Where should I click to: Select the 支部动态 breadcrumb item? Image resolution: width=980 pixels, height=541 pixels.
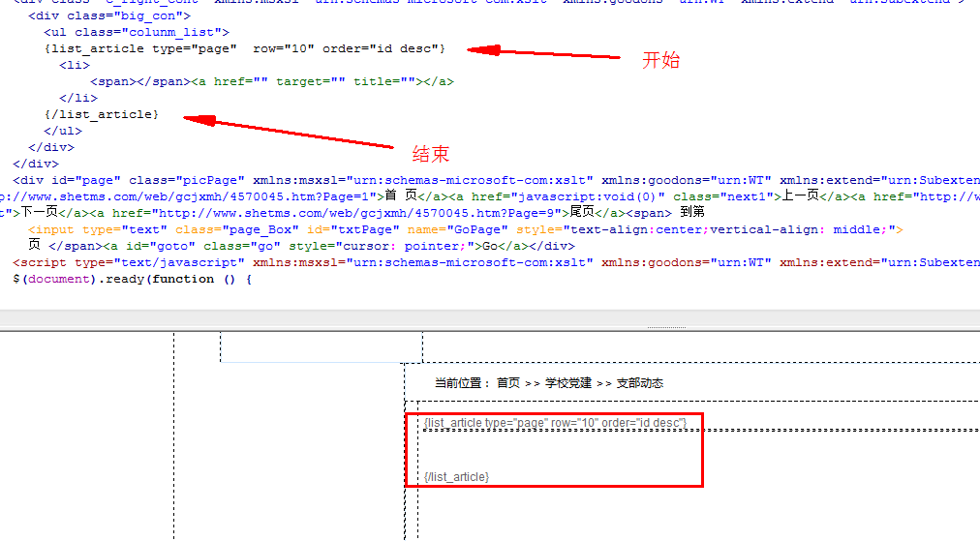point(639,383)
